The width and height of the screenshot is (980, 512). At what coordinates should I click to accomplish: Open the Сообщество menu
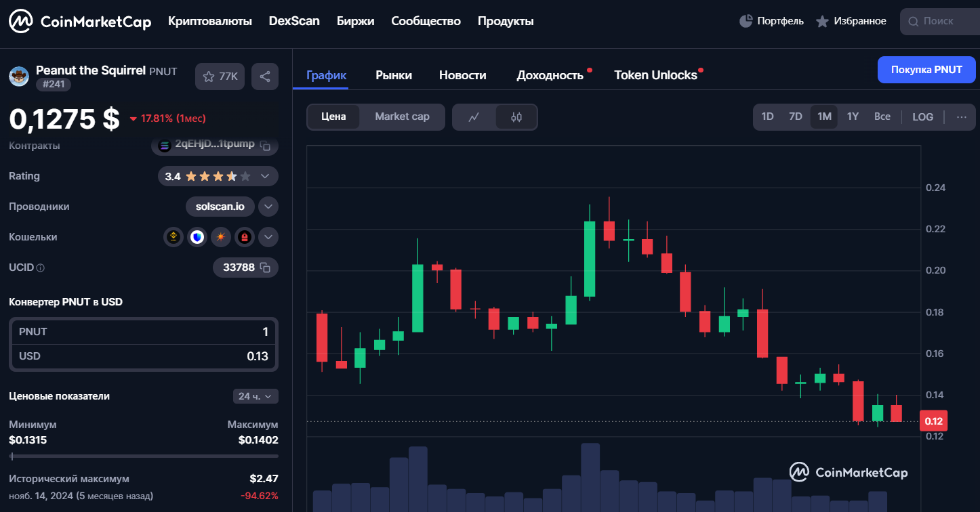click(426, 21)
